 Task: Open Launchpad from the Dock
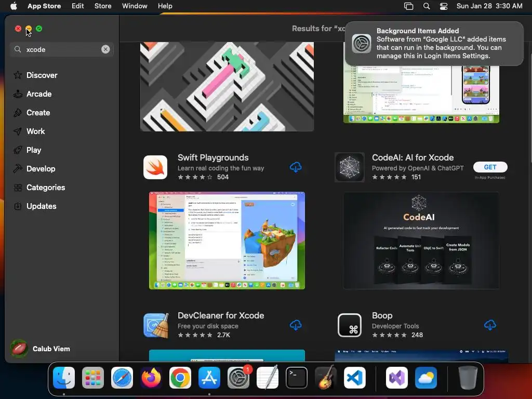pos(93,378)
